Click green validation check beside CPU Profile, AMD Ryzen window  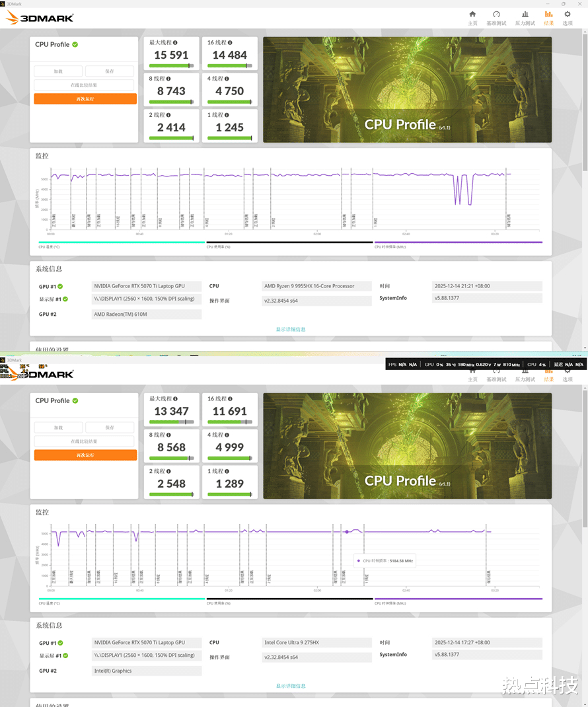75,44
